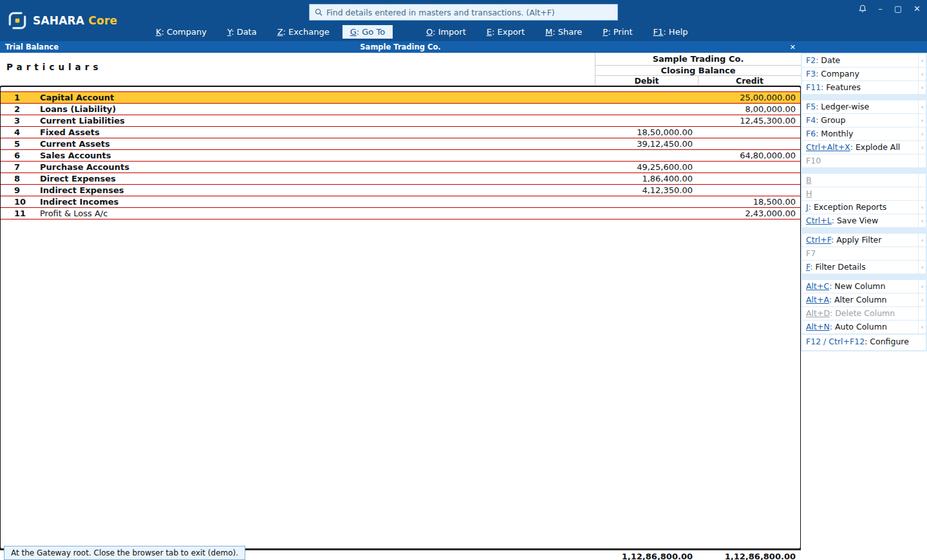This screenshot has width=927, height=560.
Task: Click the magnifier icon in the search box
Action: pos(318,12)
